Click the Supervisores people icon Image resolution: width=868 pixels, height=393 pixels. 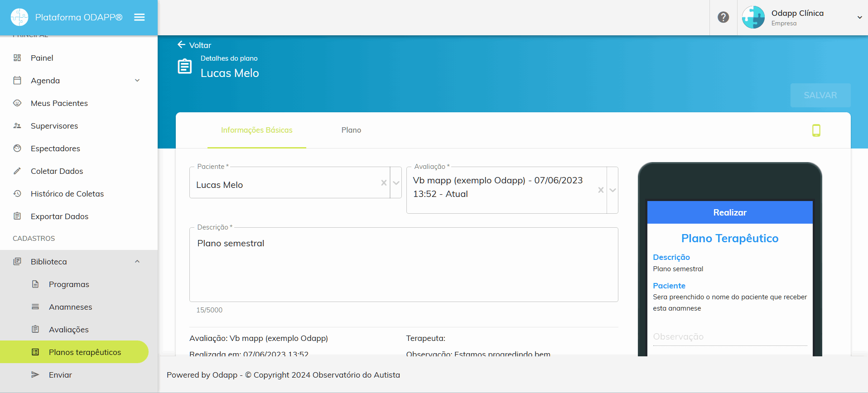17,125
